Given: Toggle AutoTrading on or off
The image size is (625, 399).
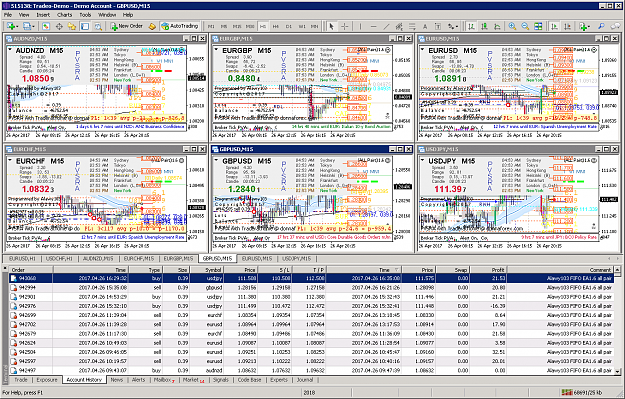Looking at the screenshot, I should (x=179, y=26).
